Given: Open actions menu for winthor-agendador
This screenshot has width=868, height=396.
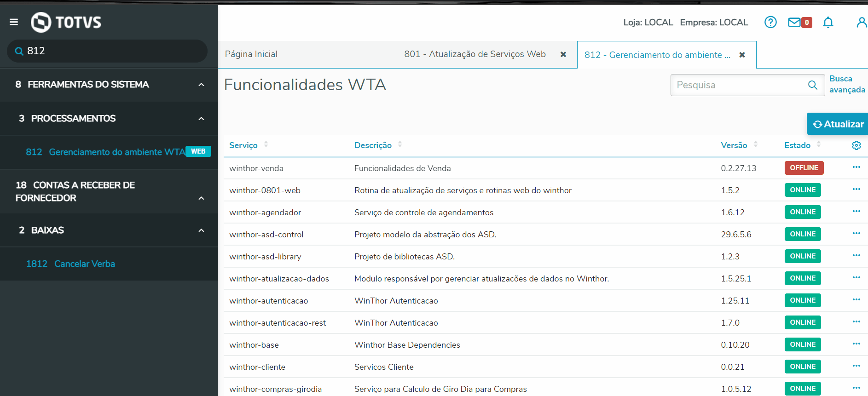Looking at the screenshot, I should [856, 212].
